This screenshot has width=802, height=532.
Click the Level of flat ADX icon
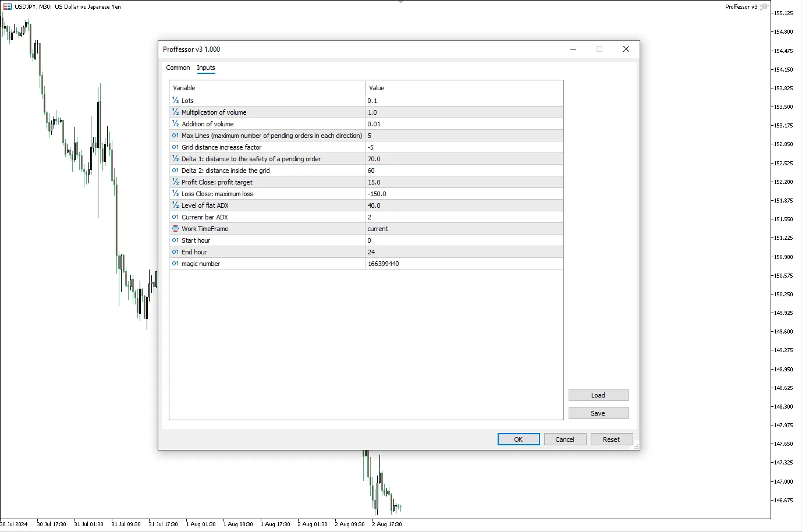point(175,205)
